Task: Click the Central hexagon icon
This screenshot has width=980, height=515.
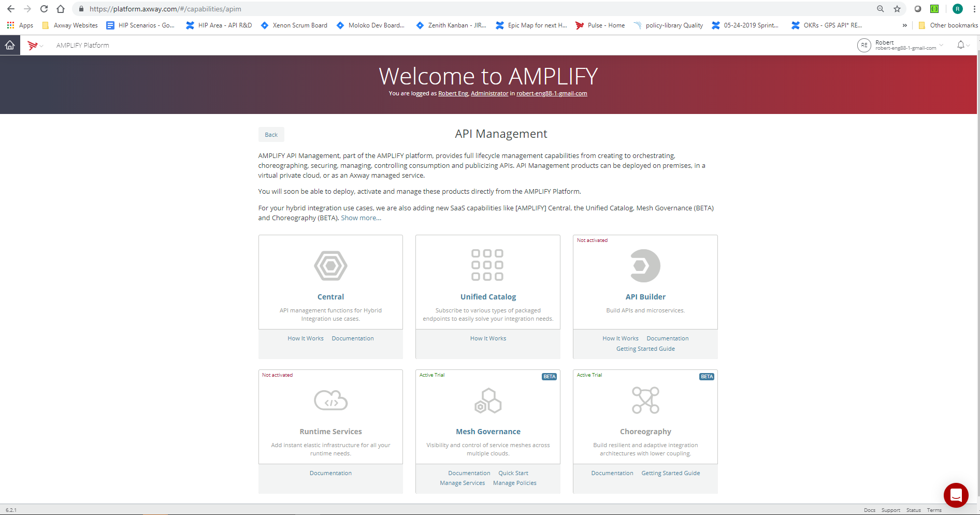Action: (330, 266)
